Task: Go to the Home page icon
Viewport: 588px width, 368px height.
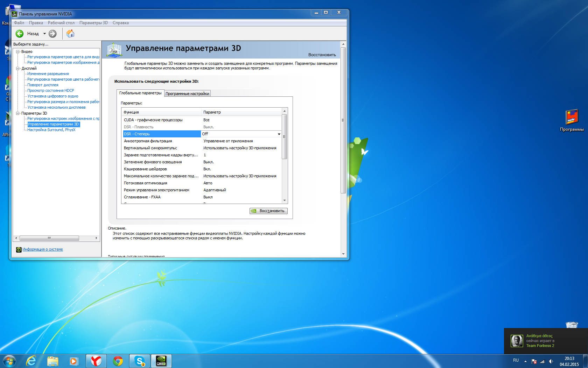Action: point(70,34)
